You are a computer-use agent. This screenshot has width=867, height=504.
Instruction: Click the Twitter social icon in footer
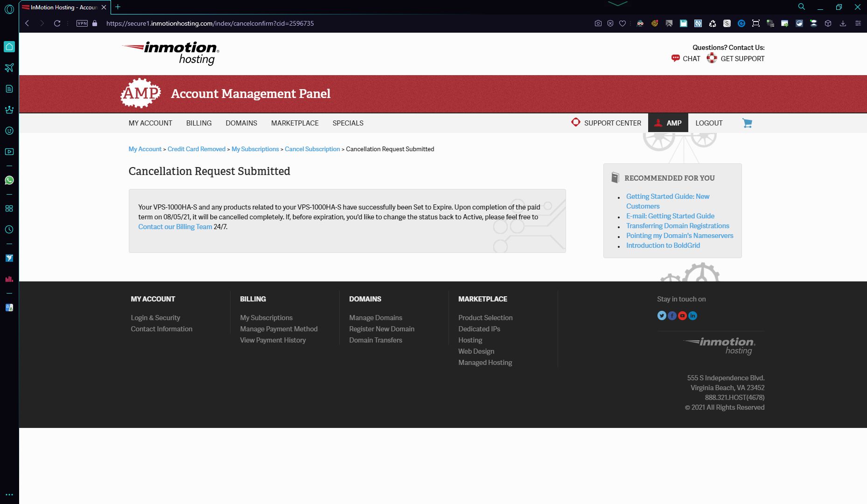click(662, 316)
